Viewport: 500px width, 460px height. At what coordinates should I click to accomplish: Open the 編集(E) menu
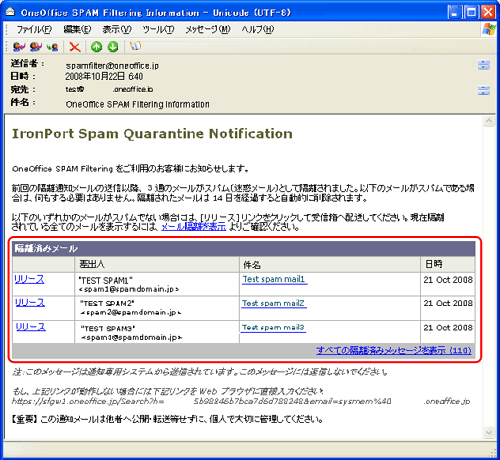click(77, 30)
